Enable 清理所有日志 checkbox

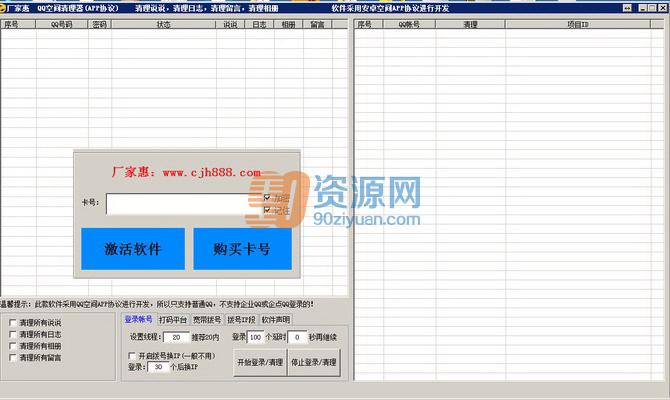tap(13, 334)
